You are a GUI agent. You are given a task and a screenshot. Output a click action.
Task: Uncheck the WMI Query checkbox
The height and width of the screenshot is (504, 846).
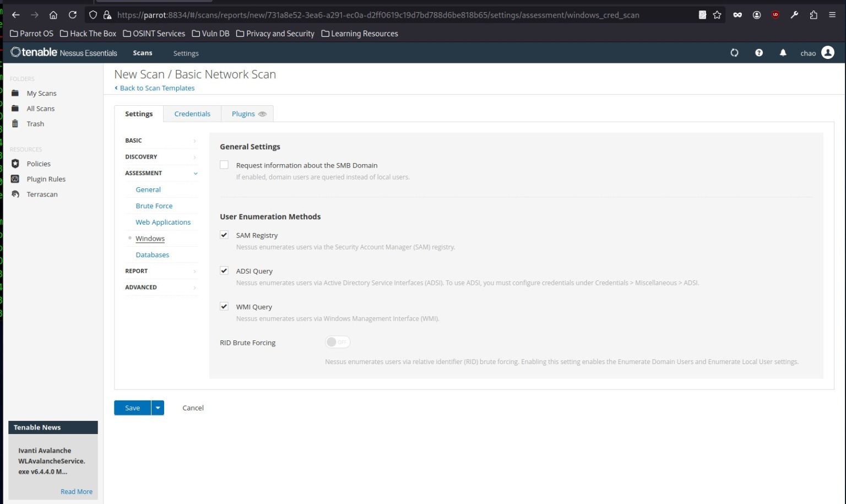[x=224, y=306]
